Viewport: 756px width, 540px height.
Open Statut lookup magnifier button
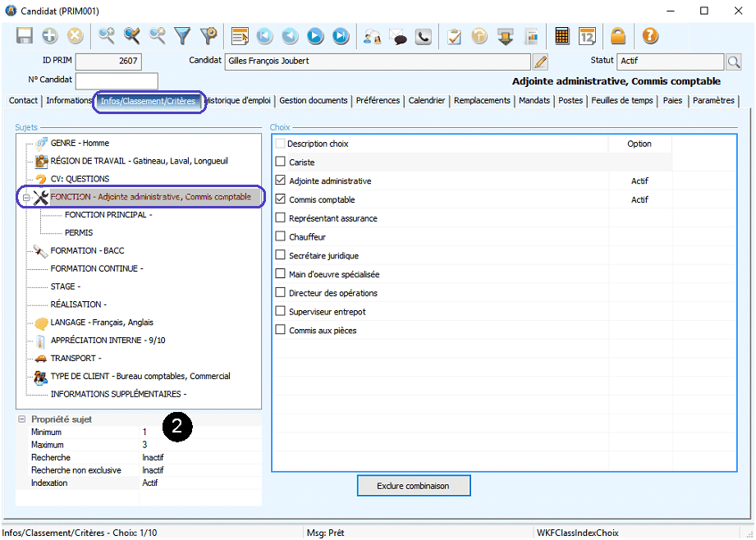733,62
